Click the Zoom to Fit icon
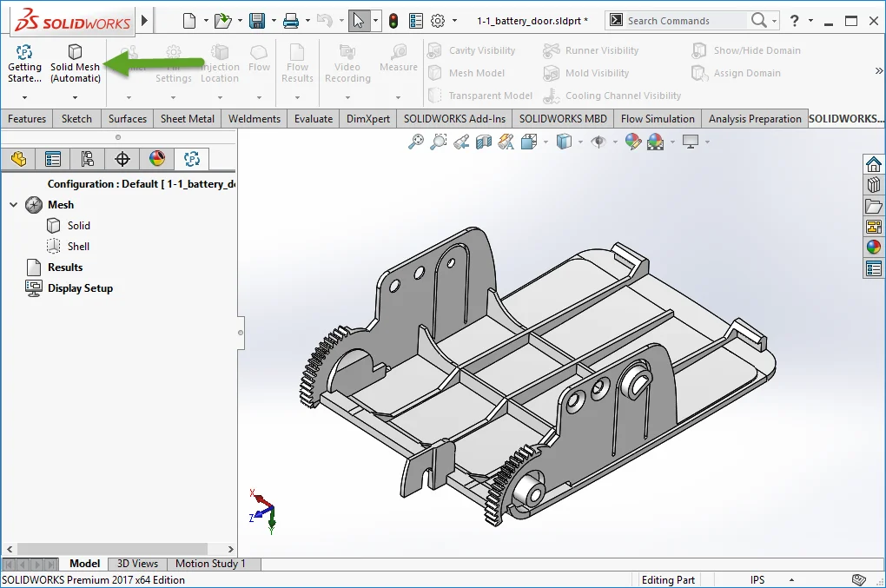 point(416,142)
